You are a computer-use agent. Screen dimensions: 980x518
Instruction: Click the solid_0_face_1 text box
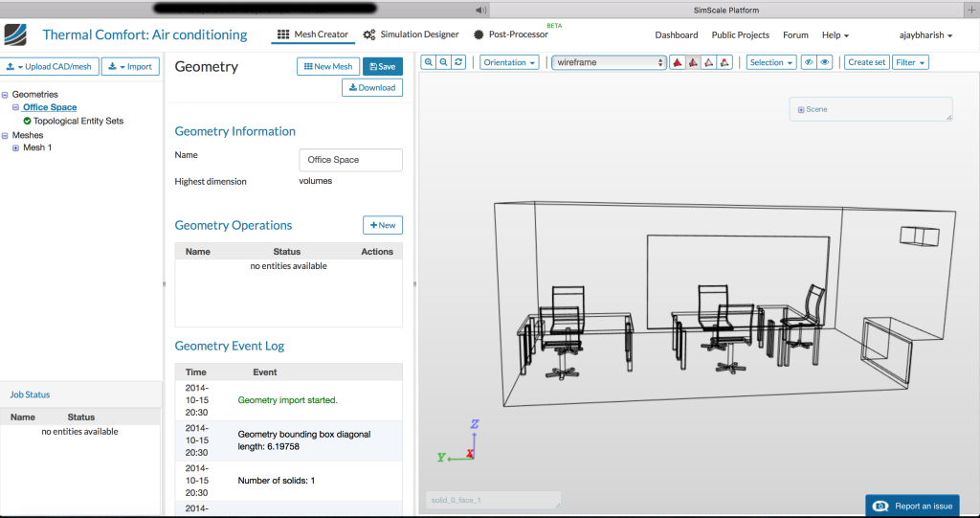493,501
